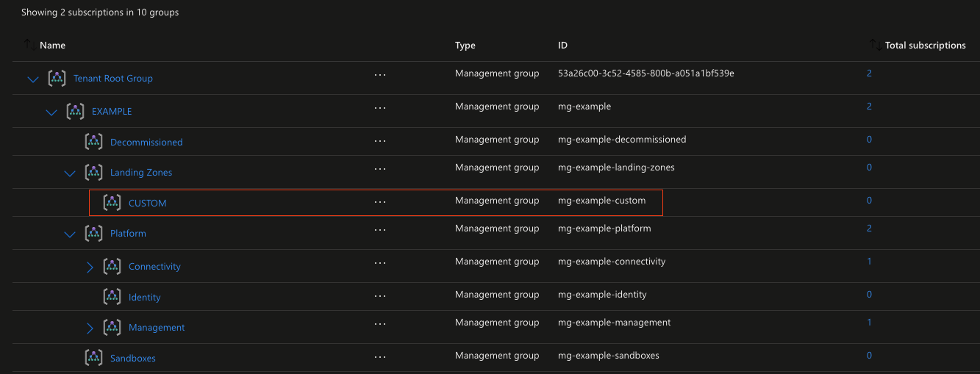Click the Identity management group icon
The width and height of the screenshot is (980, 374).
click(x=112, y=296)
